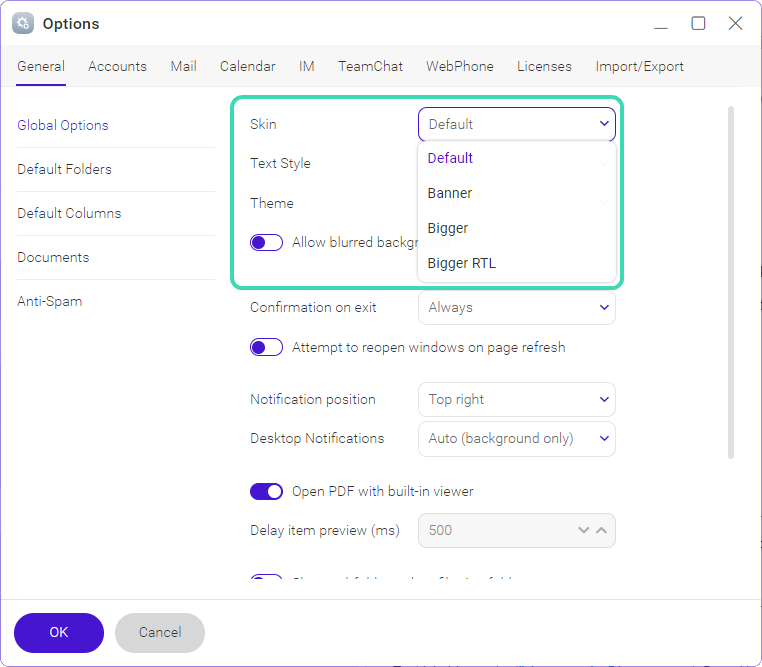Open the Confirmation on exit dropdown
Image resolution: width=762 pixels, height=667 pixels.
(x=517, y=308)
